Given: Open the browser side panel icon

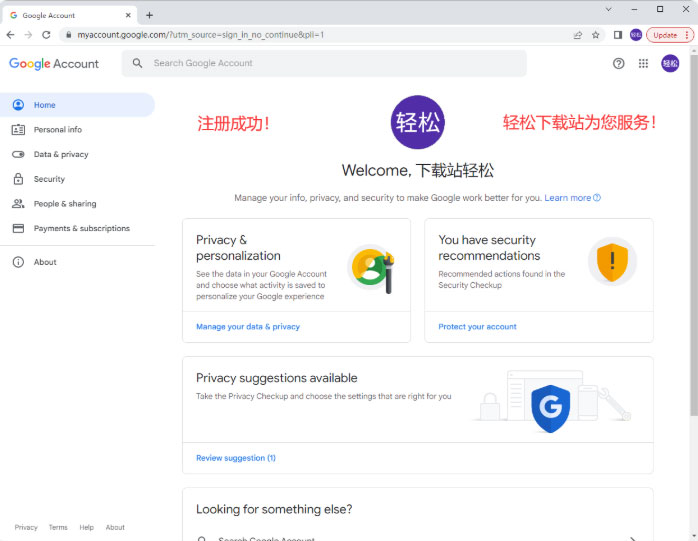Looking at the screenshot, I should click(618, 35).
